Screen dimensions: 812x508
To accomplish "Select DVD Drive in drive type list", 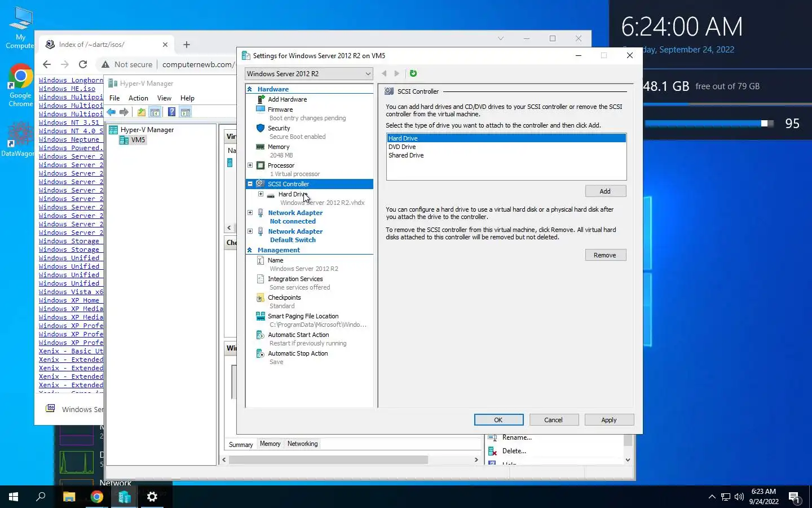I will coord(402,147).
